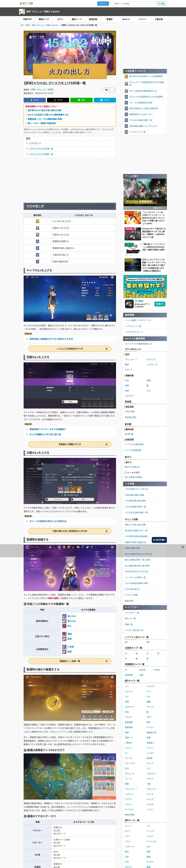Open the 最強キャラ tab

(x=44, y=19)
